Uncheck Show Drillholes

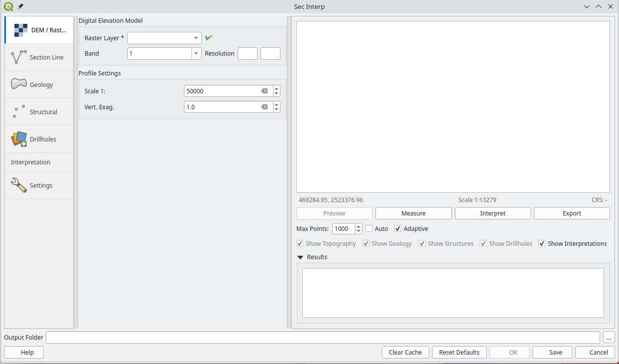483,243
